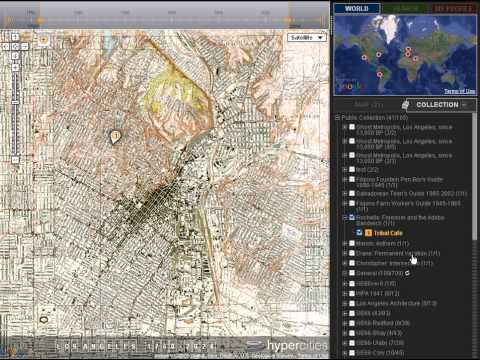Screen dimensions: 480x360
Task: Expand the Salvadorean Teen's Guide node
Action: [x=345, y=193]
